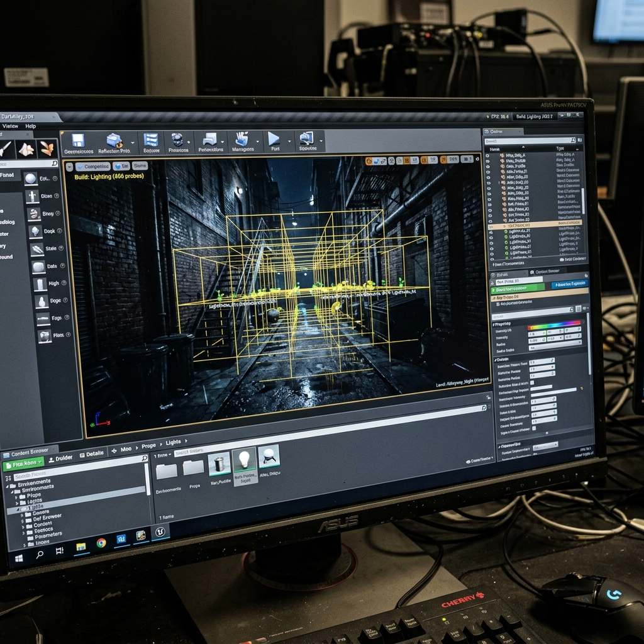Select the Reflestem Pnto toolbar icon

click(x=114, y=140)
